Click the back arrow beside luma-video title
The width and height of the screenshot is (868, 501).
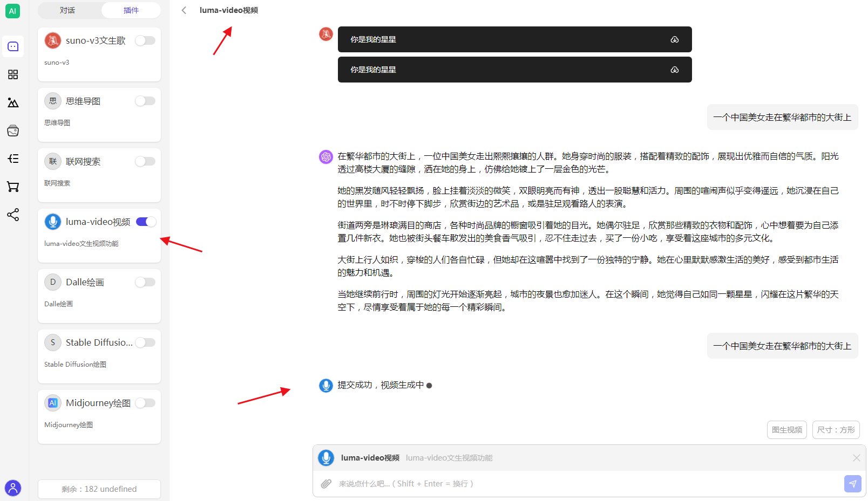184,10
